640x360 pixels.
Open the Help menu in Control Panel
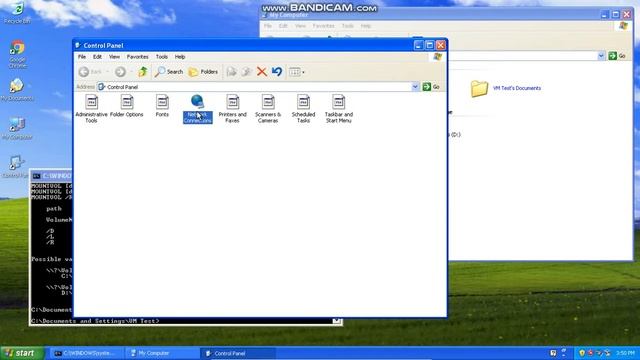pyautogui.click(x=180, y=57)
